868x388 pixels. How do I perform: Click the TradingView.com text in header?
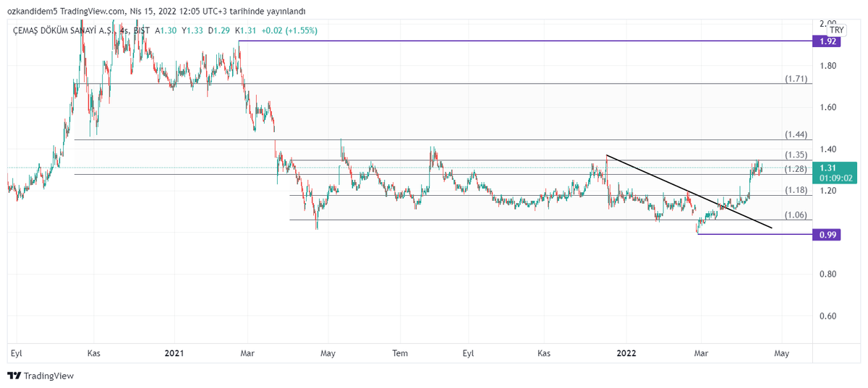pyautogui.click(x=91, y=12)
